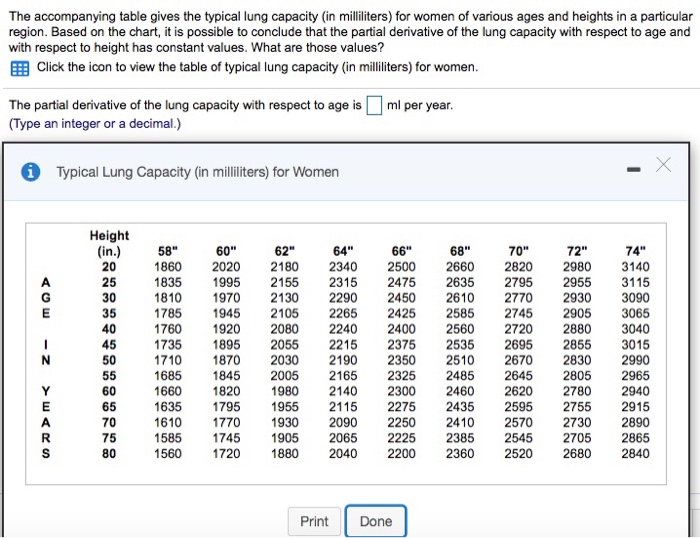Viewport: 700px width, 538px height.
Task: Click age row label 25
Action: [109, 282]
